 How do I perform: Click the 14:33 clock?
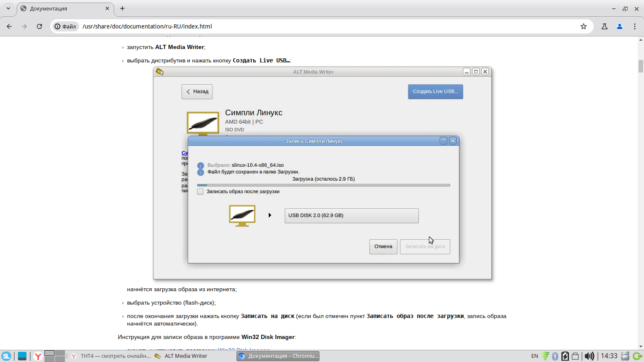coord(609,356)
